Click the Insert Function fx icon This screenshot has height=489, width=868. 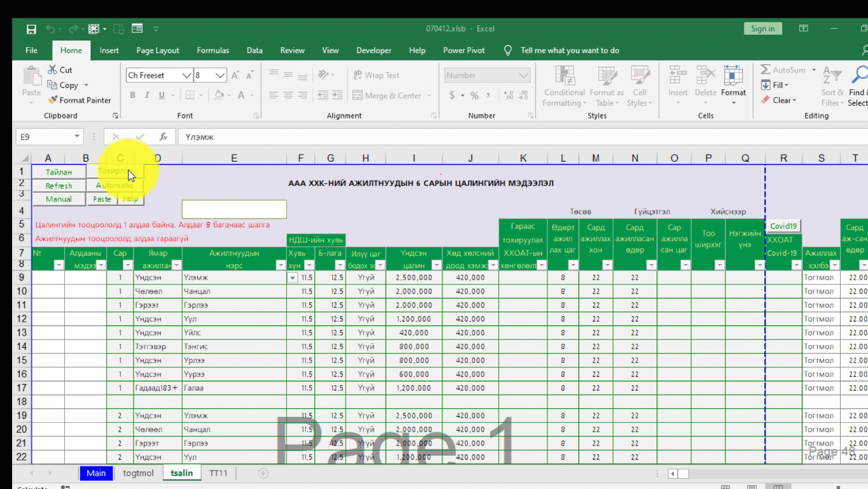coord(164,137)
